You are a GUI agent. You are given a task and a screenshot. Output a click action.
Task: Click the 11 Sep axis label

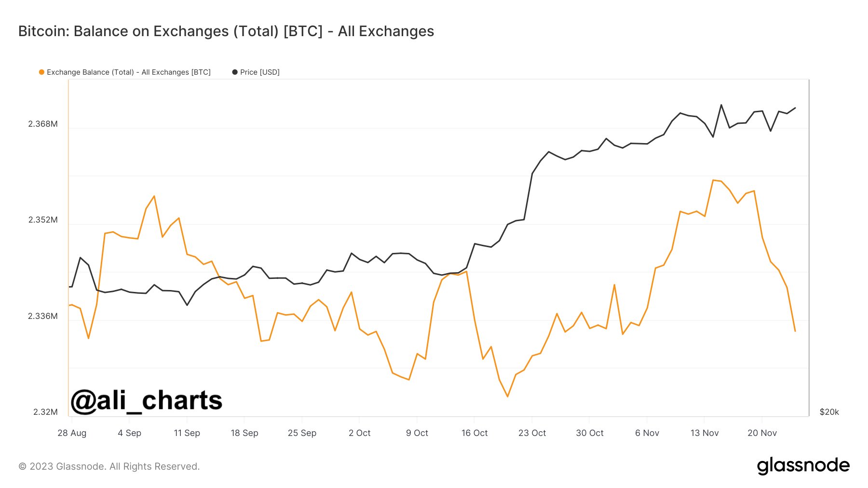pyautogui.click(x=187, y=433)
